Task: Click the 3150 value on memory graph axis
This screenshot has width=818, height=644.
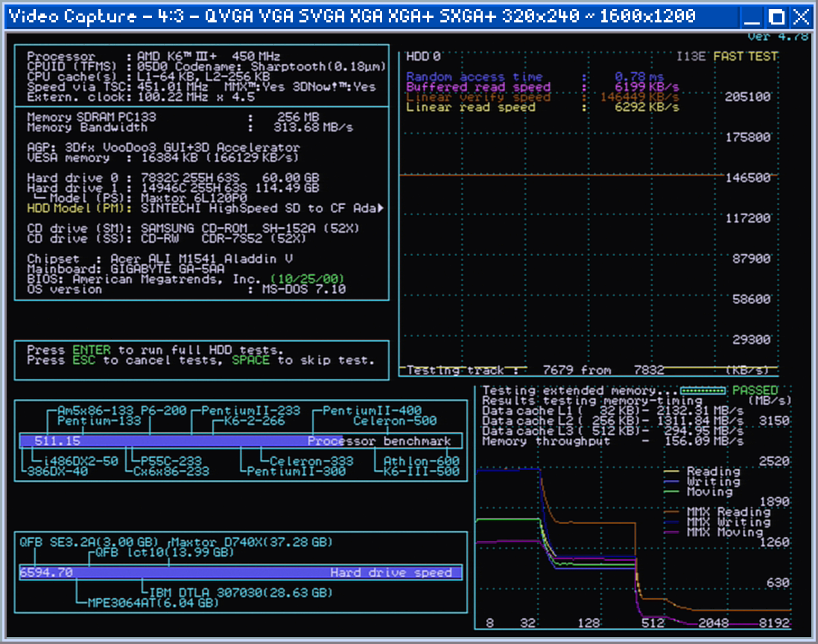Action: pos(774,421)
